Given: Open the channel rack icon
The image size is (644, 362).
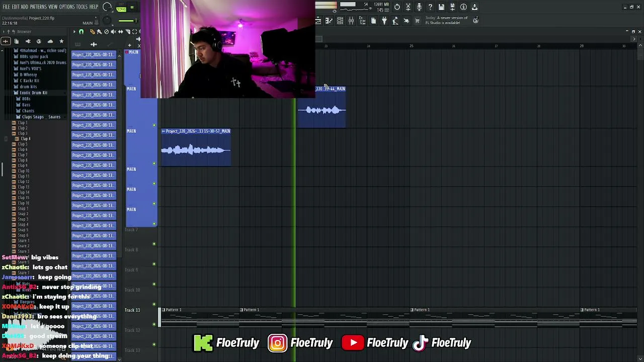Looking at the screenshot, I should coord(340,21).
